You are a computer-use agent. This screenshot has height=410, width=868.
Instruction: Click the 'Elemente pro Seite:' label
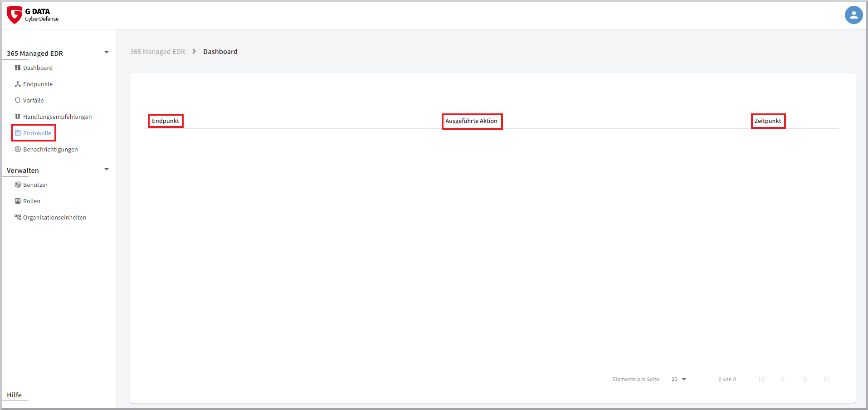[636, 379]
